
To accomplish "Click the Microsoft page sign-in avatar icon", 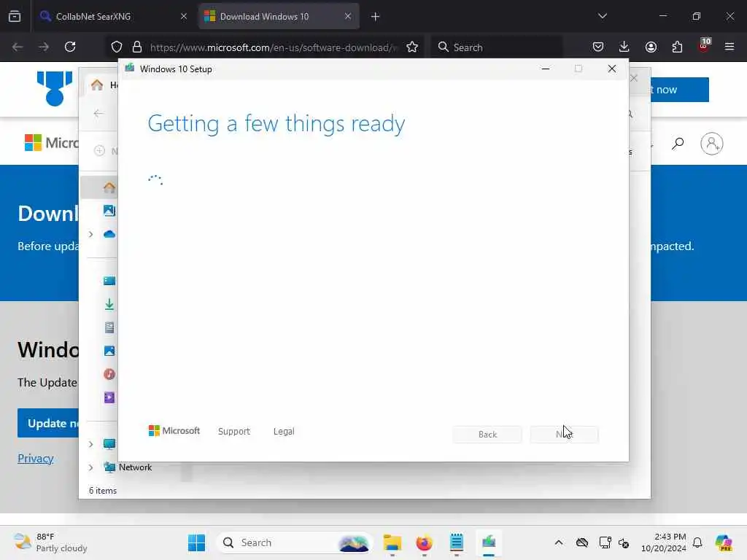I will [x=712, y=144].
